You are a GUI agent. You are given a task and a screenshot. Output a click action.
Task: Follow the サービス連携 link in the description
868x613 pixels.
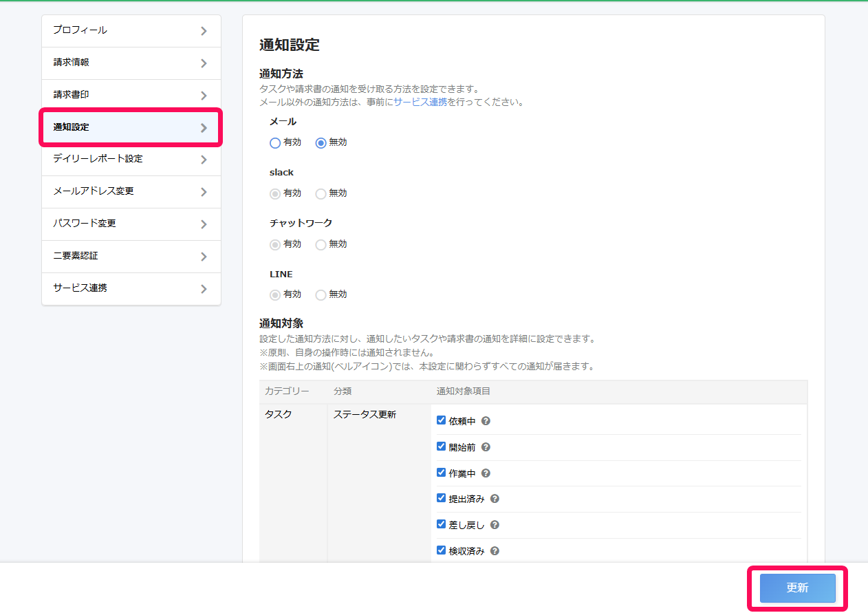(420, 102)
